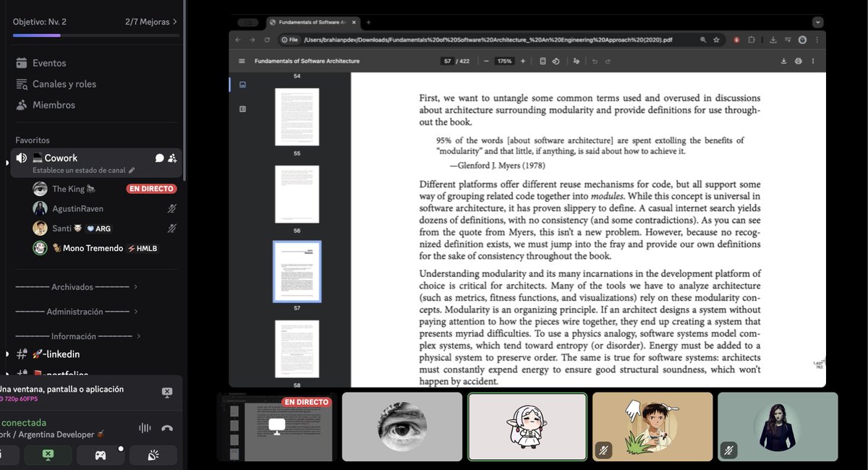Start an activity with the gamepad button
868x470 pixels.
click(x=101, y=455)
